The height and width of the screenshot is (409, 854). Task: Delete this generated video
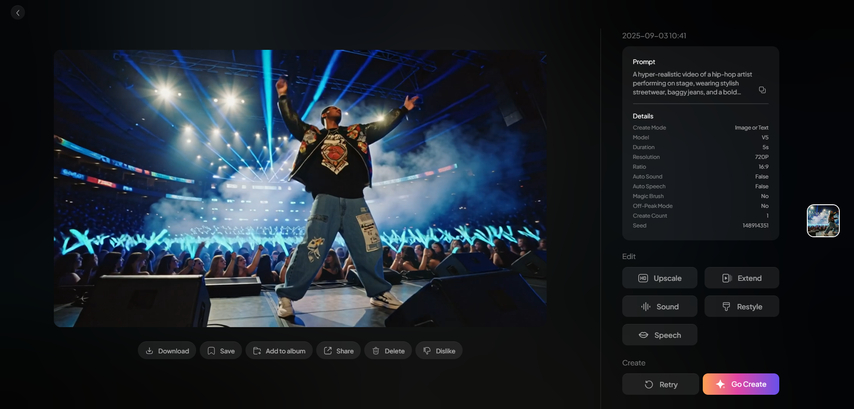coord(388,351)
